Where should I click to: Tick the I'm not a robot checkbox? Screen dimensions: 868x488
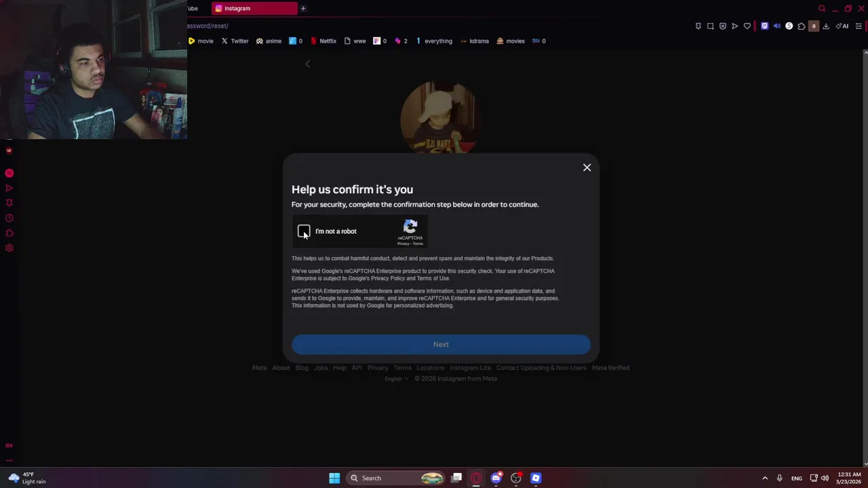tap(304, 231)
